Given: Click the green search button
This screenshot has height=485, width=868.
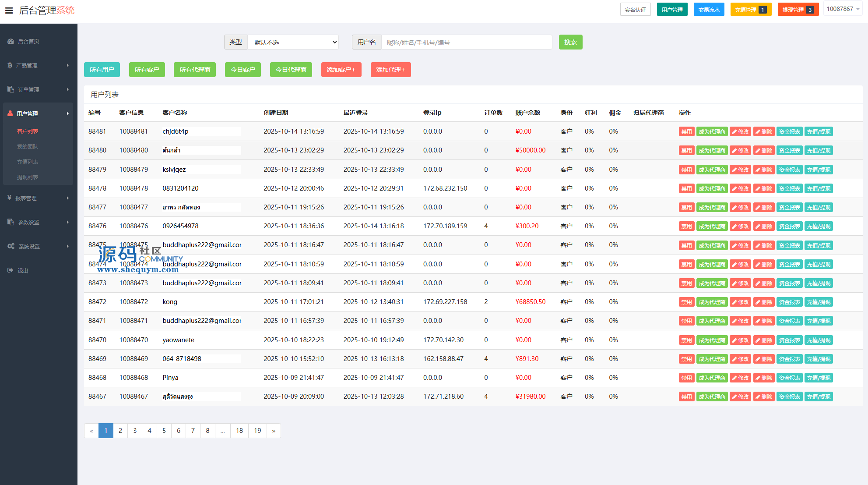Looking at the screenshot, I should pos(570,42).
